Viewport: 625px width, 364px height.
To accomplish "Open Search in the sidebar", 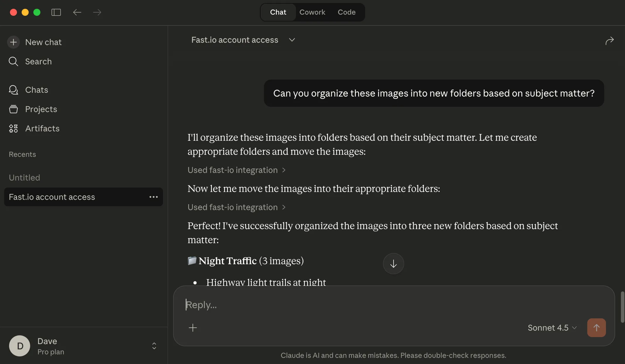I will [x=38, y=61].
